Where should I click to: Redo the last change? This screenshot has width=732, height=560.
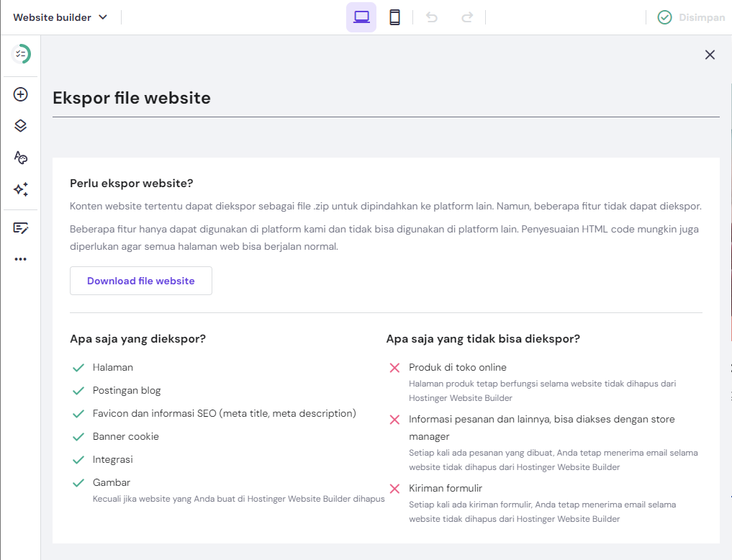(x=466, y=17)
